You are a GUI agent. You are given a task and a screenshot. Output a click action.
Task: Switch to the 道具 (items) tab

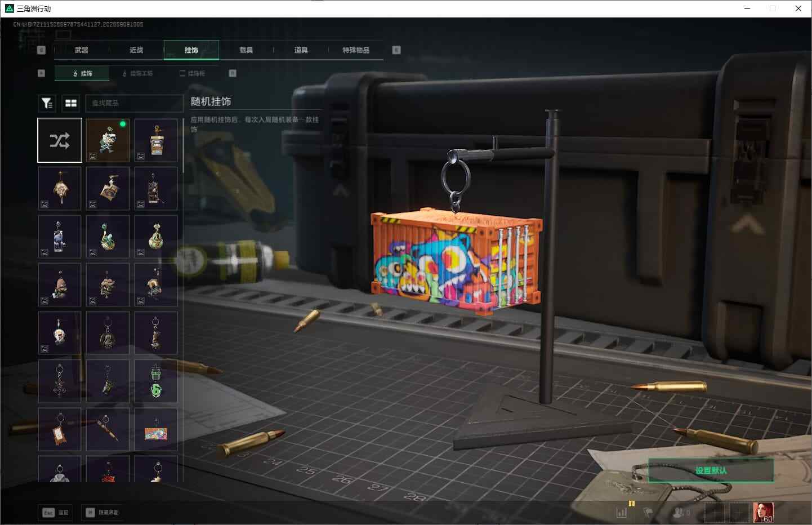[301, 50]
